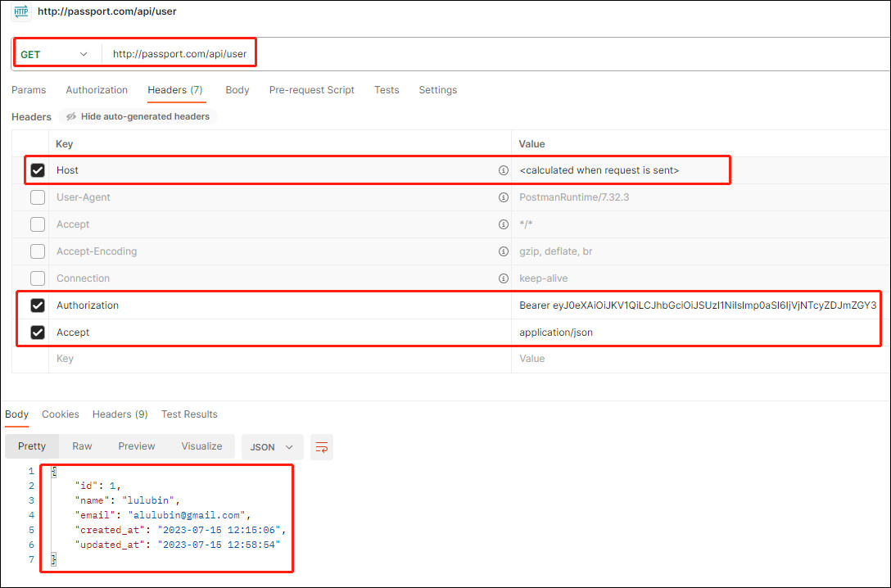The height and width of the screenshot is (588, 891).
Task: Click the PostmanRuntime/7.32.3 value
Action: 574,197
